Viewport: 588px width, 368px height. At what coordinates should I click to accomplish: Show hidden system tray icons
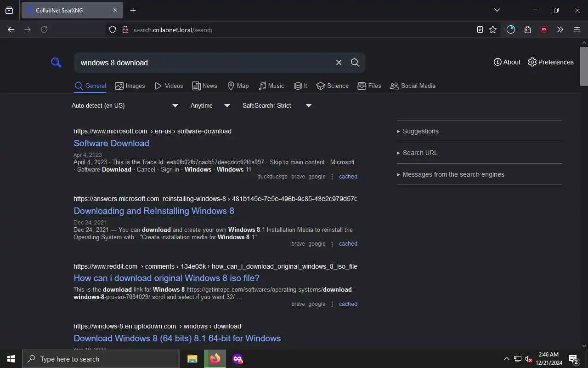506,359
